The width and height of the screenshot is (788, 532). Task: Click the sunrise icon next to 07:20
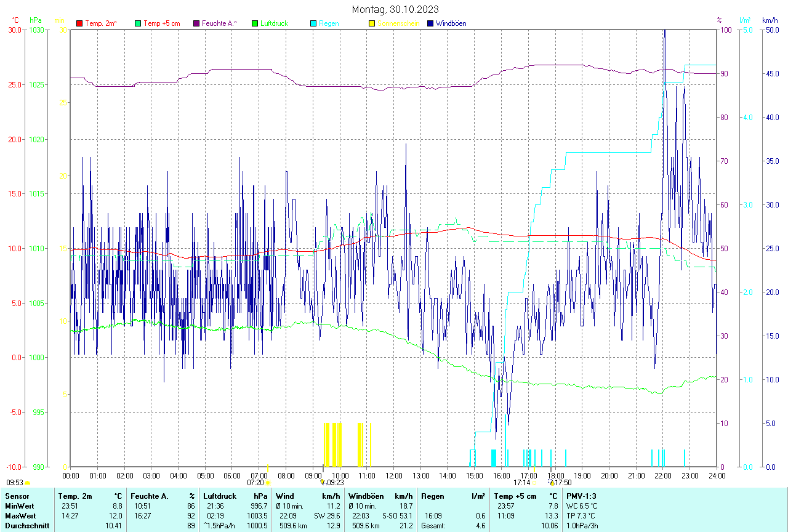click(x=267, y=483)
